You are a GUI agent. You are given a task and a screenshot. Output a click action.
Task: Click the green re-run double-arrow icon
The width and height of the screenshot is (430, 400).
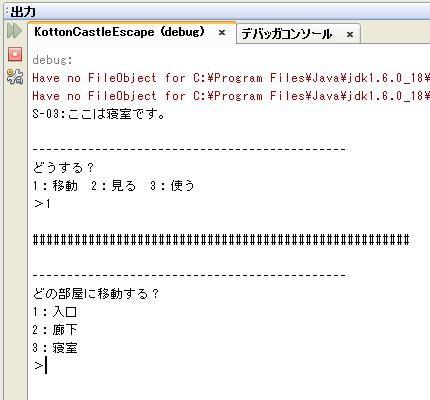[14, 31]
